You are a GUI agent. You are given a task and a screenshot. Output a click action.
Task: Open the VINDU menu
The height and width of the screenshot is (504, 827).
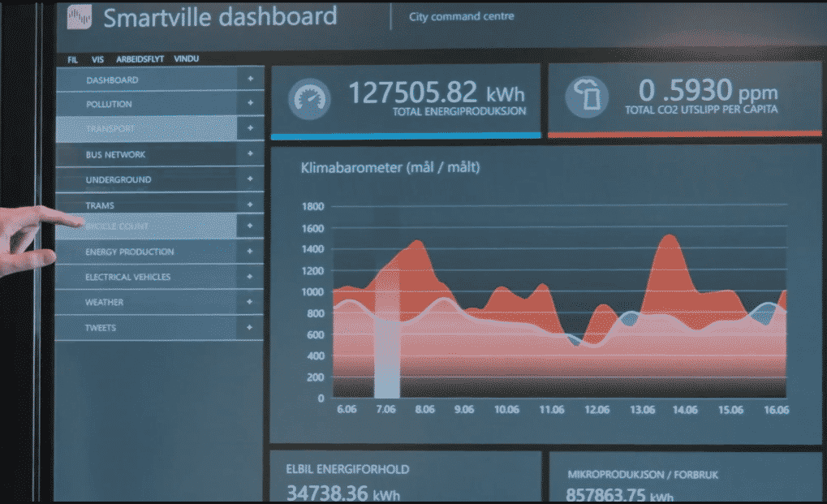click(186, 59)
